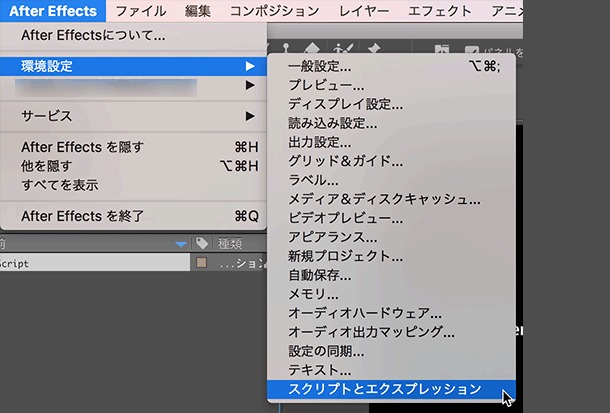Open ディスプレイ設定... preferences

click(391, 104)
